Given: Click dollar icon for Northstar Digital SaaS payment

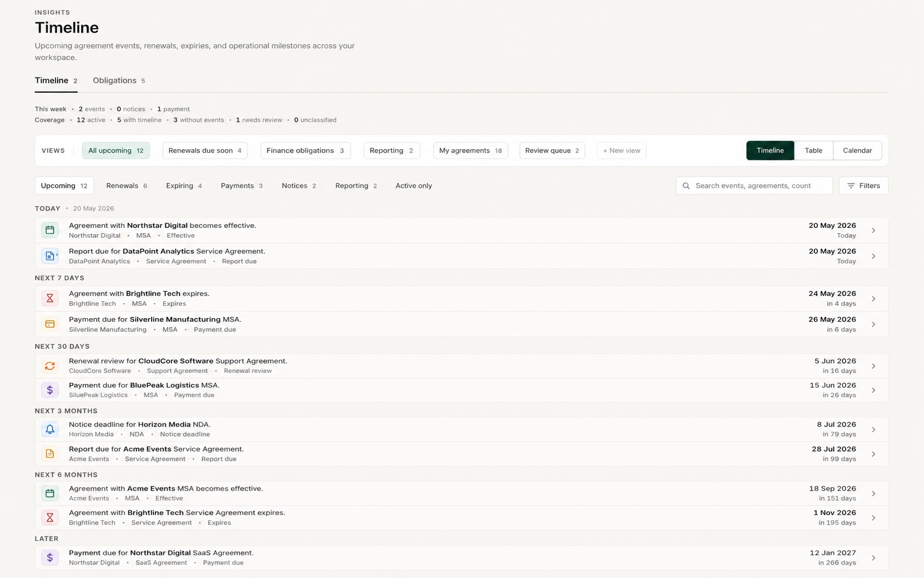Looking at the screenshot, I should (50, 558).
